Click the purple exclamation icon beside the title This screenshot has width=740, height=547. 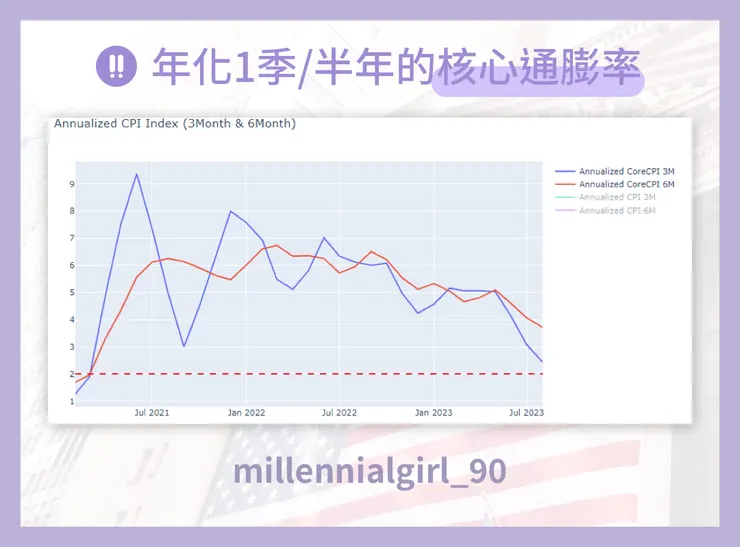point(116,66)
